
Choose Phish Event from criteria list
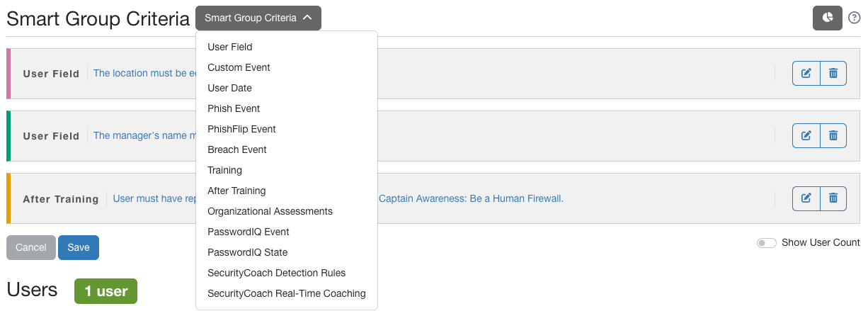234,108
